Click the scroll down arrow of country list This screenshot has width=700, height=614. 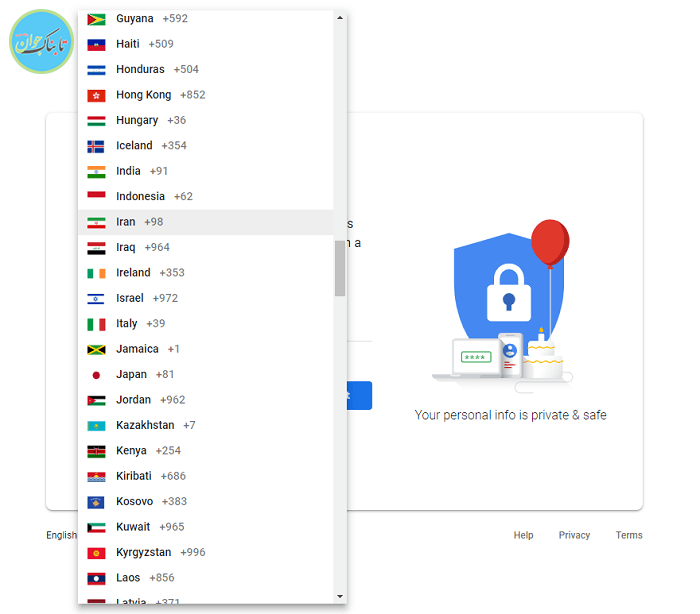340,597
